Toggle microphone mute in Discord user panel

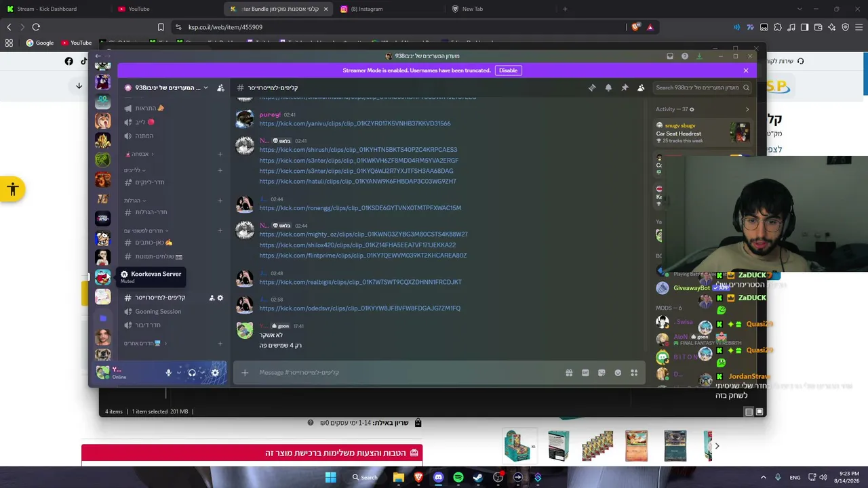point(169,373)
